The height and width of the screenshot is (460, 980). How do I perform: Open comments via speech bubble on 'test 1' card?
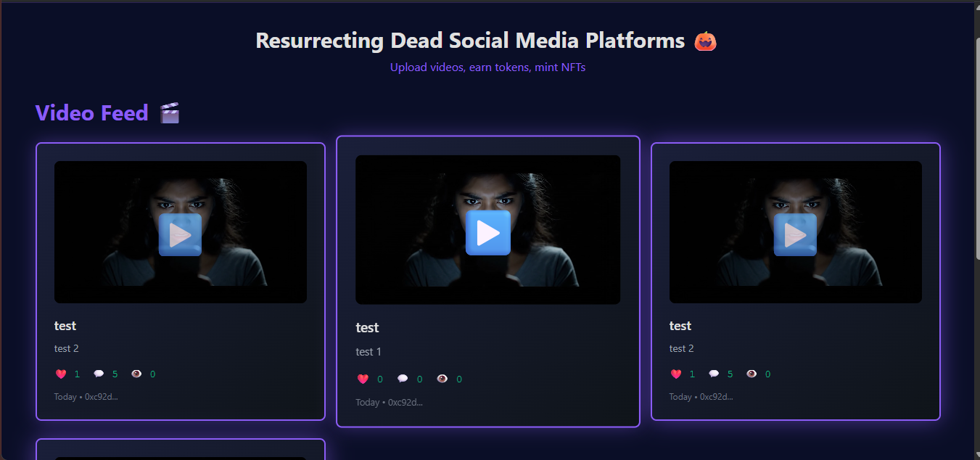click(403, 379)
